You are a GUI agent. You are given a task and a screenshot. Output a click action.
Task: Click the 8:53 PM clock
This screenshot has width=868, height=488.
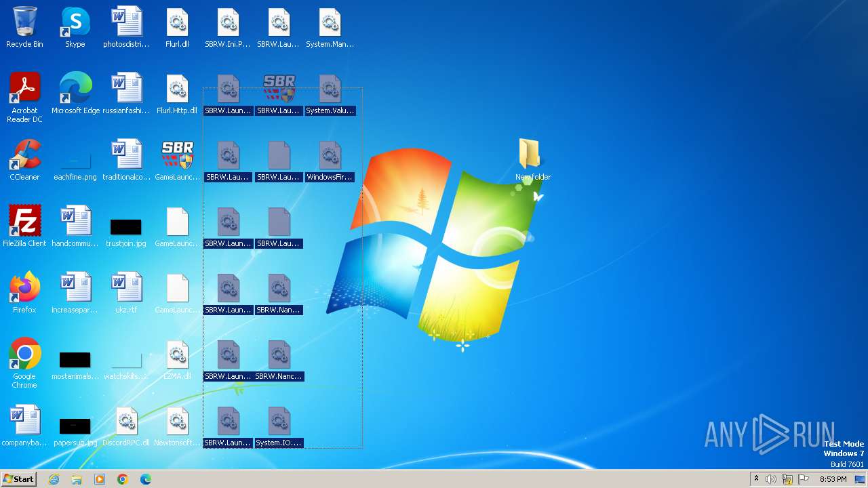(x=833, y=479)
